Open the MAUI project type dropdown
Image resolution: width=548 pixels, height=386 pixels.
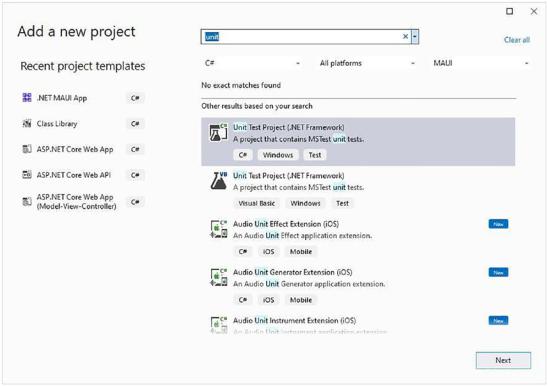(481, 63)
